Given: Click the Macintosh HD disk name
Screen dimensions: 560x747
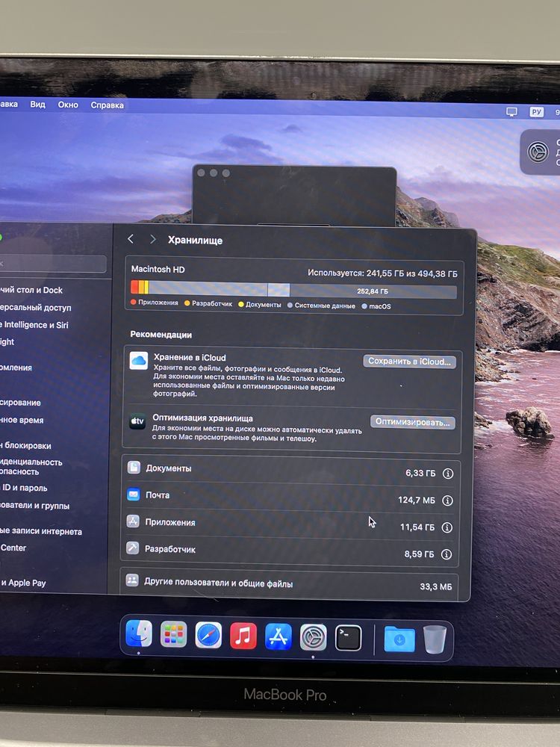Looking at the screenshot, I should [x=158, y=269].
